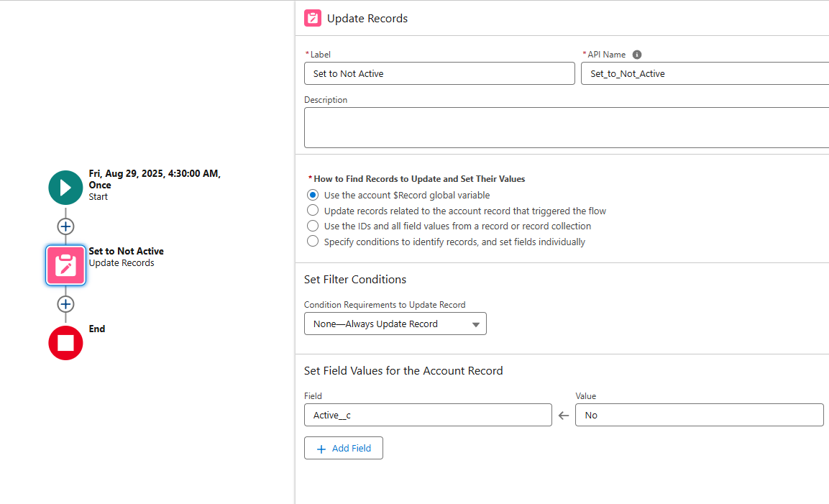Edit the API Name input field

705,73
